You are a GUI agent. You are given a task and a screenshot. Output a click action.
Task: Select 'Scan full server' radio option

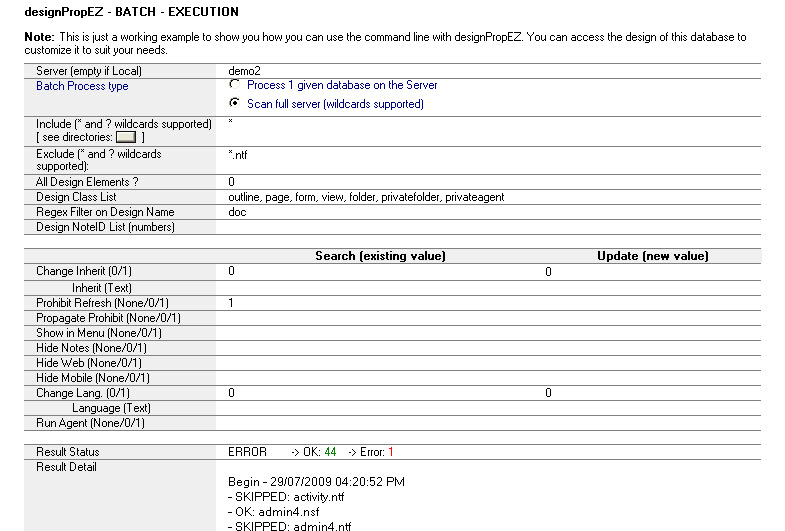click(x=235, y=103)
